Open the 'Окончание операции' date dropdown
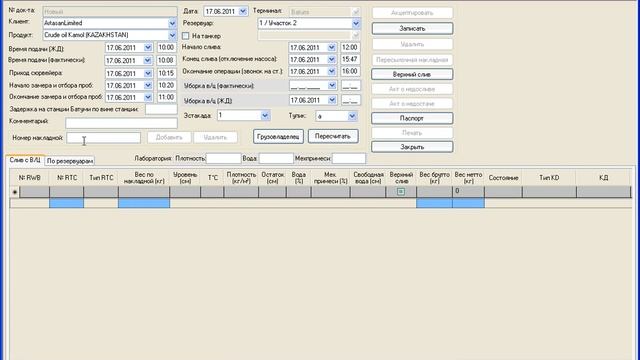 (x=331, y=71)
